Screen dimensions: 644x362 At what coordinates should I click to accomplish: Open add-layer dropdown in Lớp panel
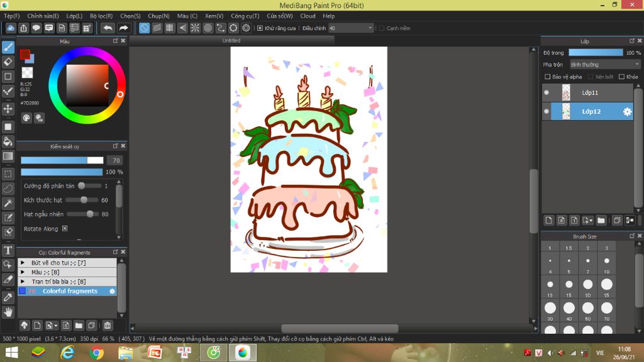pos(587,221)
